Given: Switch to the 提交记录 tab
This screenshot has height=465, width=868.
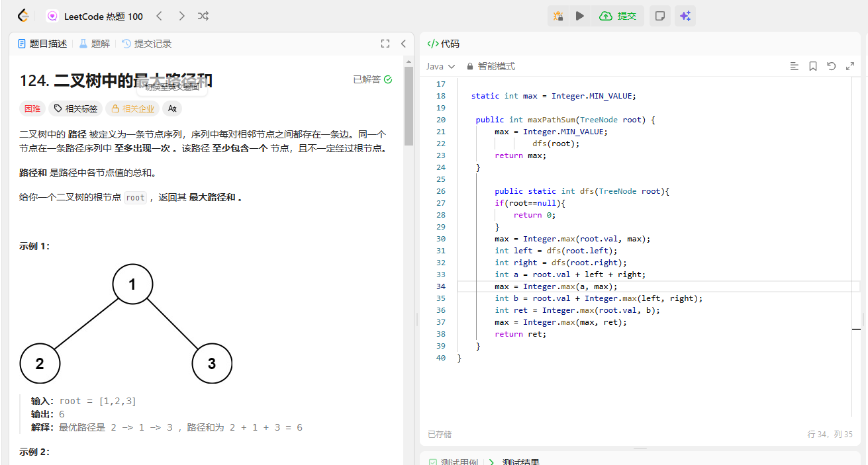Looking at the screenshot, I should pyautogui.click(x=146, y=44).
